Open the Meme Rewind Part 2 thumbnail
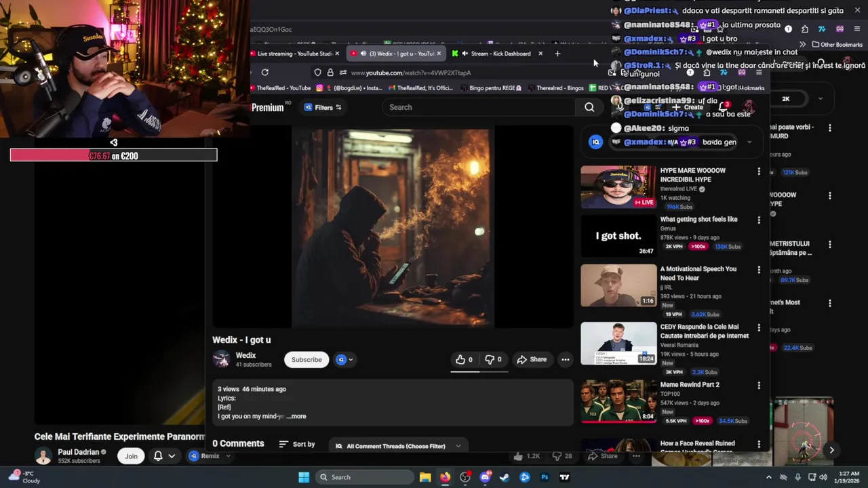The height and width of the screenshot is (488, 868). click(x=618, y=401)
